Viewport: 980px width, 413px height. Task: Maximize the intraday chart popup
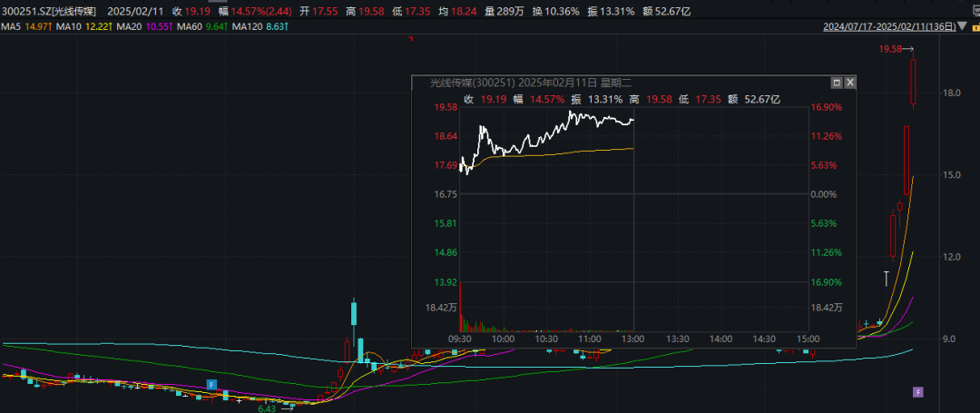835,83
